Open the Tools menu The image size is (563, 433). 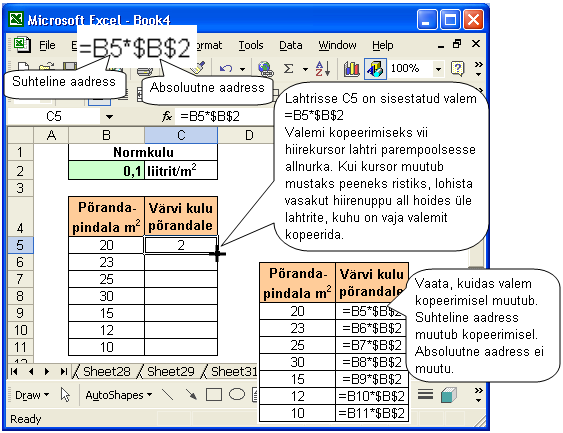[x=251, y=45]
